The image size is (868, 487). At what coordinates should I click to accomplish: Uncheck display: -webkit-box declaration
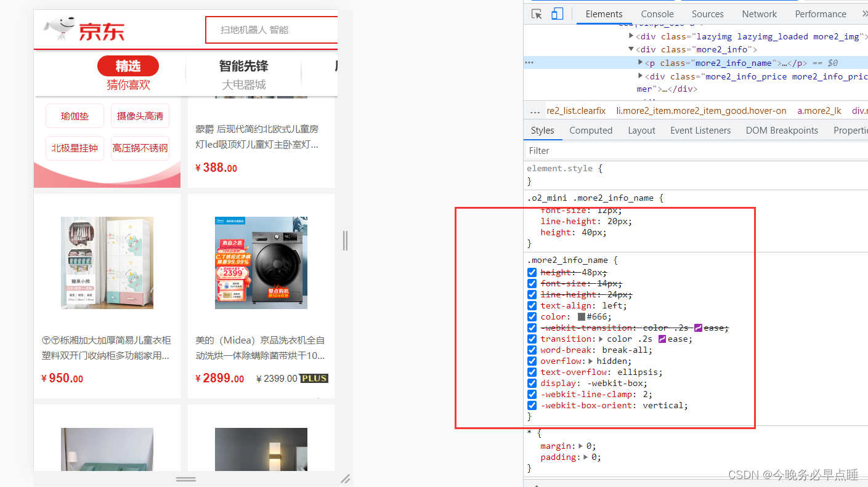pyautogui.click(x=532, y=384)
